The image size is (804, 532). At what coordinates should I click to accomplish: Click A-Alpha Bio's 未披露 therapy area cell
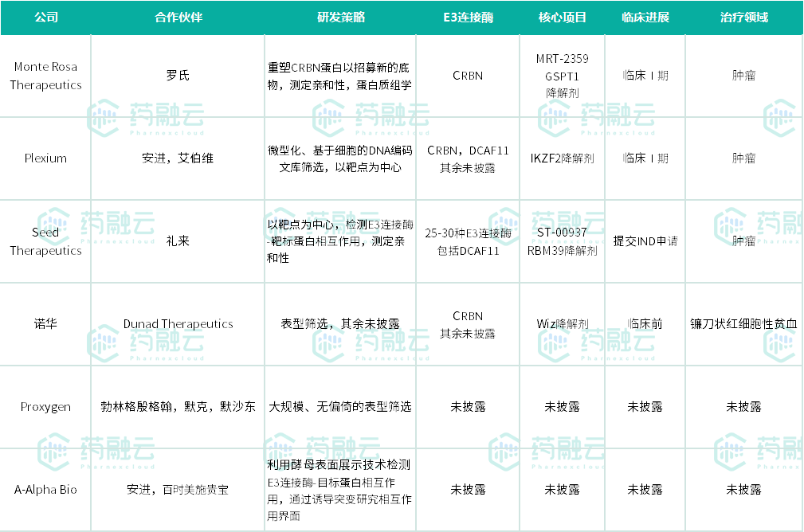coord(744,490)
